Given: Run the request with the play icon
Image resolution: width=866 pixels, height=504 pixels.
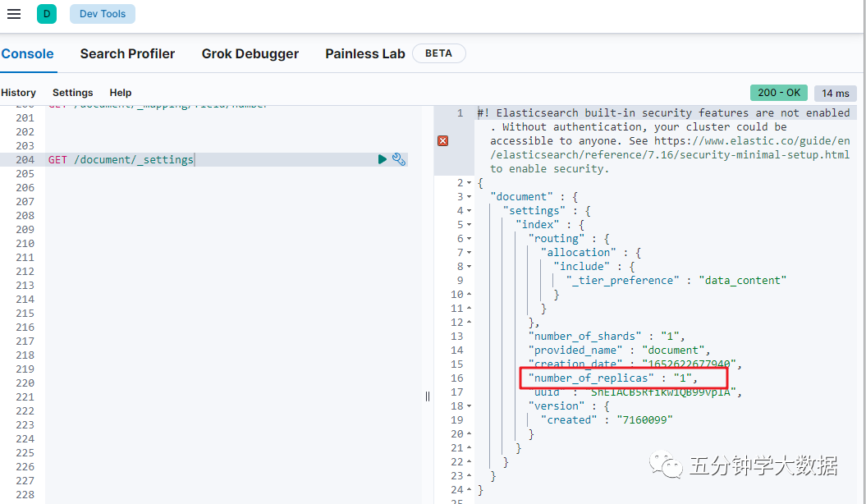Looking at the screenshot, I should [383, 159].
